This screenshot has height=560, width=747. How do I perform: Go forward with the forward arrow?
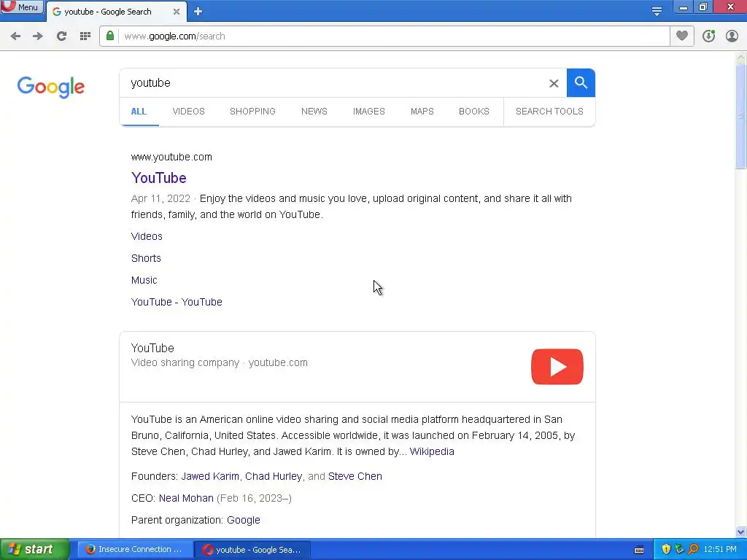38,36
